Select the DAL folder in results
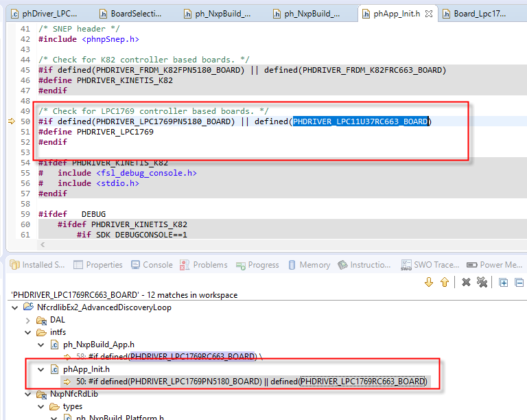The width and height of the screenshot is (527, 420). coord(58,320)
